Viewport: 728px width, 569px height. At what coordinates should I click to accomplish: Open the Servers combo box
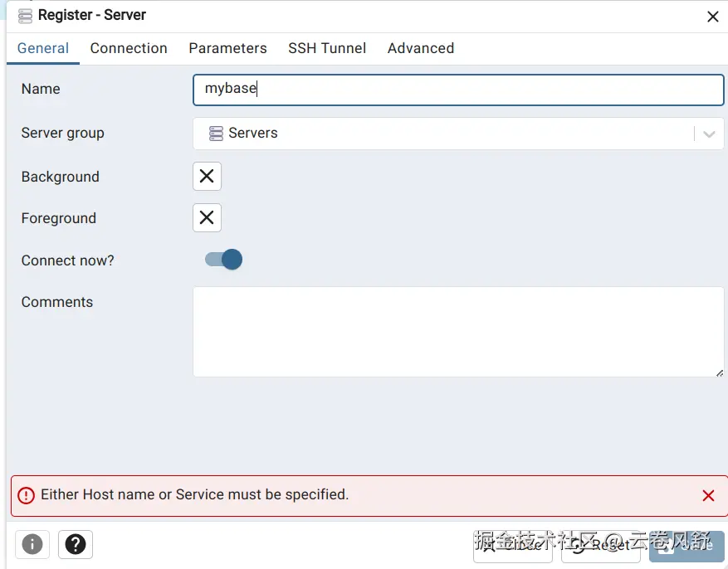point(457,134)
